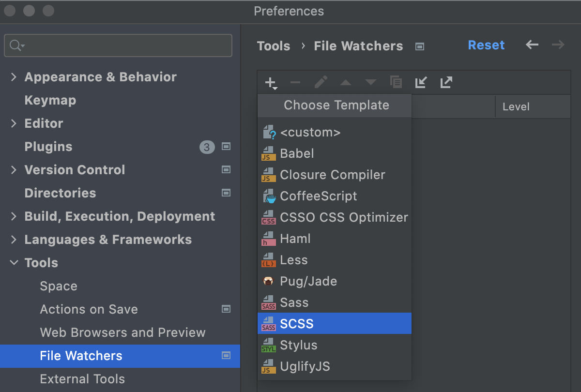The width and height of the screenshot is (581, 392).
Task: Select Tools in the breadcrumb path
Action: click(x=274, y=45)
